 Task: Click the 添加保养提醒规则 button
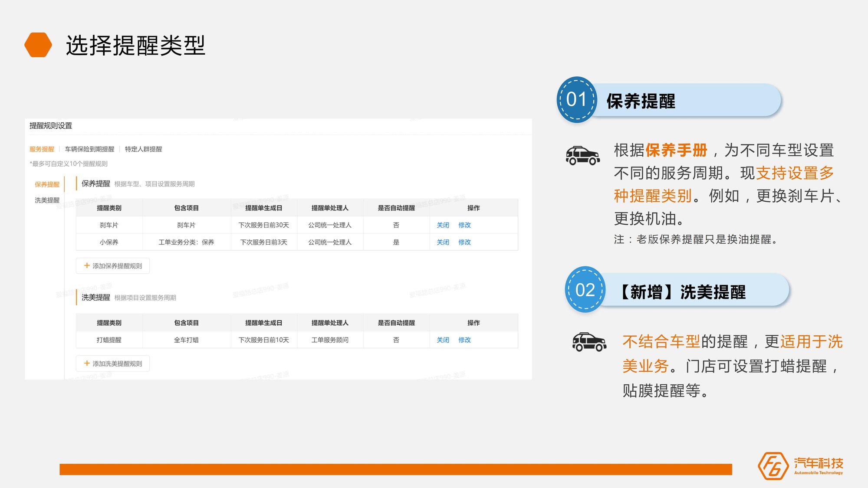point(113,266)
